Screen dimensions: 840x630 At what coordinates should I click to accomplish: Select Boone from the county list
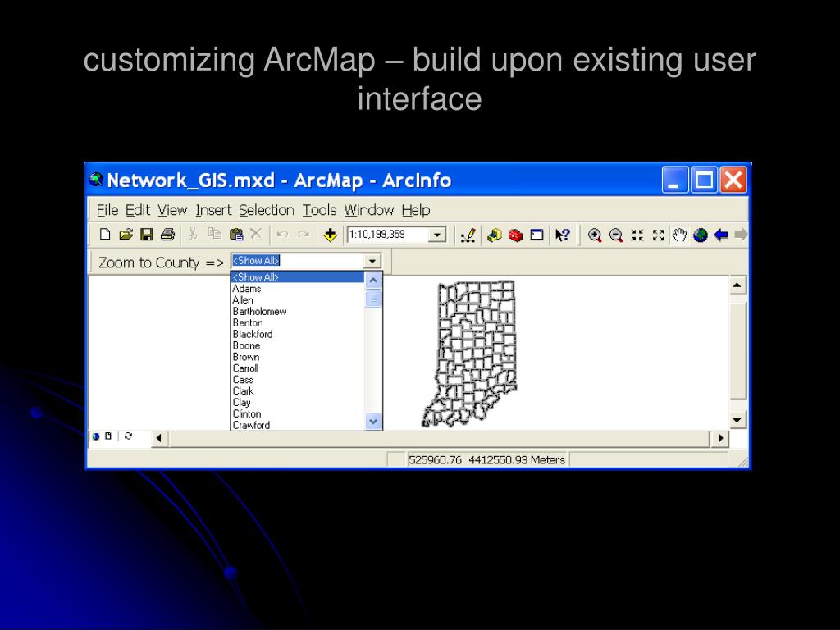(297, 345)
